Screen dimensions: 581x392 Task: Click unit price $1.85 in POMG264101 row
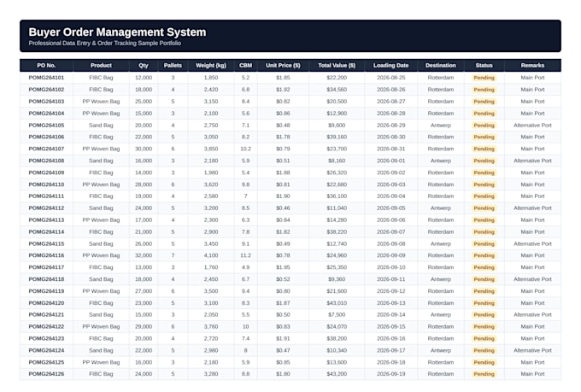tap(283, 78)
